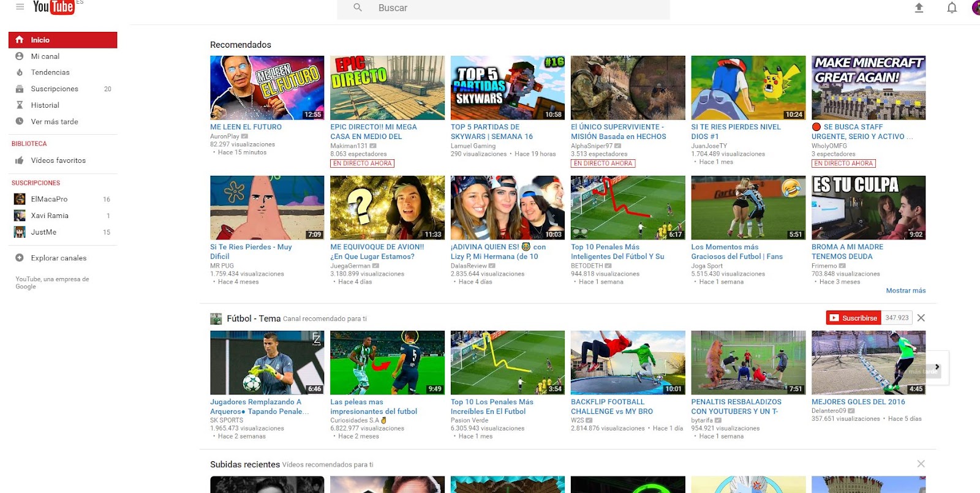Click the Explorar canales plus icon
This screenshot has width=980, height=493.
pyautogui.click(x=20, y=258)
